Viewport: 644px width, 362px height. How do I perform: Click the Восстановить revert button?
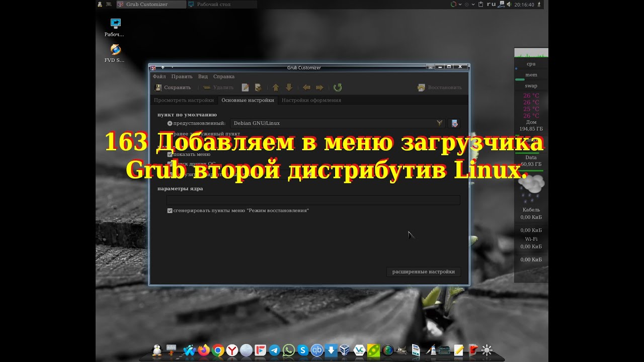click(439, 87)
